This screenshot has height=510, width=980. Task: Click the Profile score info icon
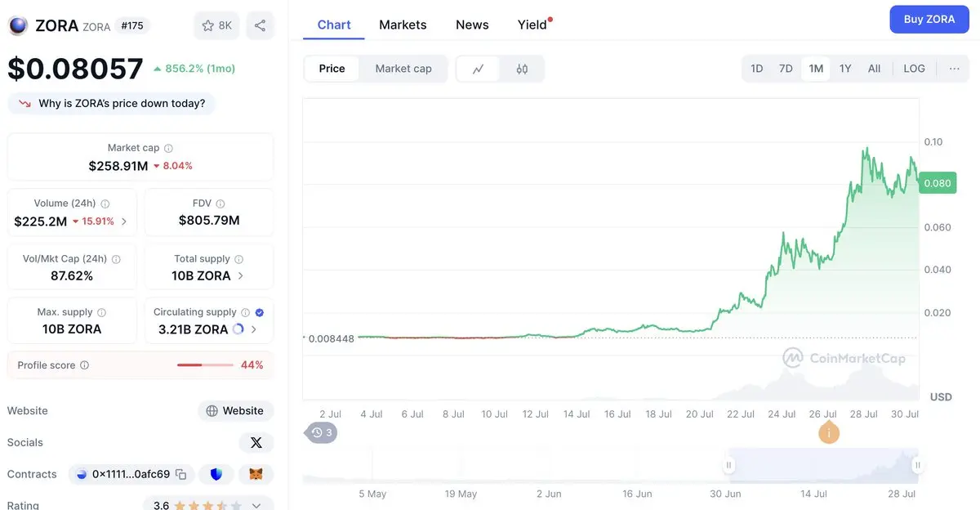point(84,365)
